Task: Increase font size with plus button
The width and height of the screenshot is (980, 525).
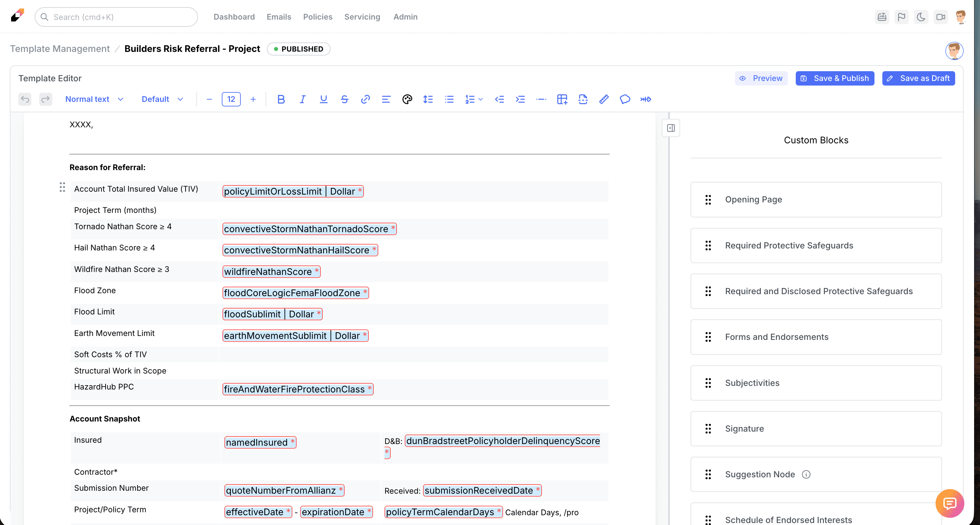Action: pos(253,99)
